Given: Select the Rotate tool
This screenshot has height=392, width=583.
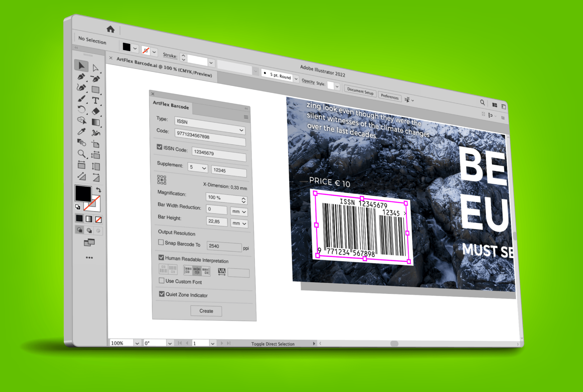Looking at the screenshot, I should tap(82, 109).
